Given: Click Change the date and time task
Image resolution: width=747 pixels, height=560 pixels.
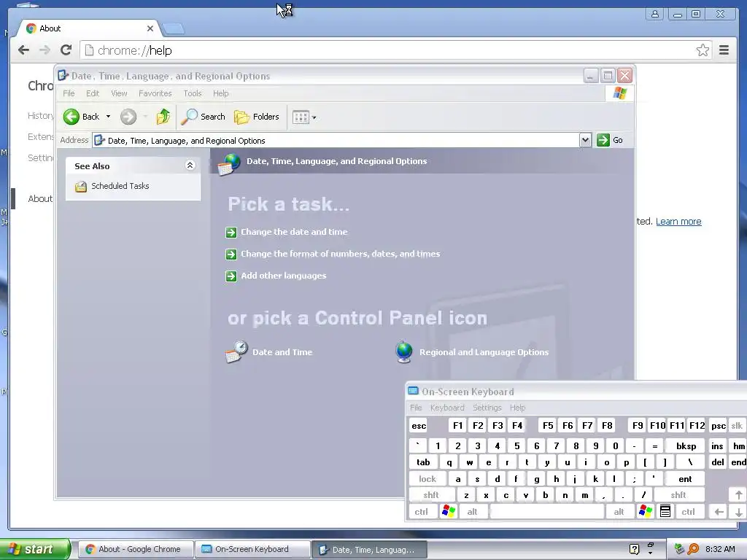Looking at the screenshot, I should [x=294, y=232].
